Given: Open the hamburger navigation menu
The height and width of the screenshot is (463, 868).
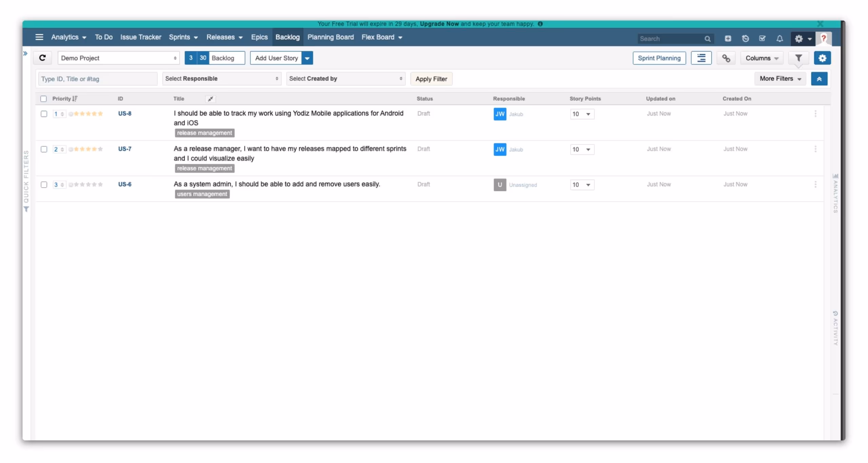Looking at the screenshot, I should (39, 37).
